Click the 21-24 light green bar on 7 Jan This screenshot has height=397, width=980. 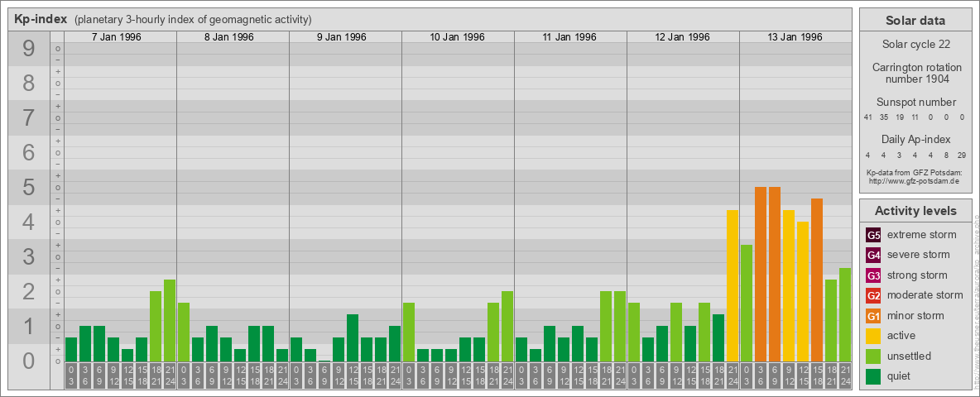pos(170,320)
